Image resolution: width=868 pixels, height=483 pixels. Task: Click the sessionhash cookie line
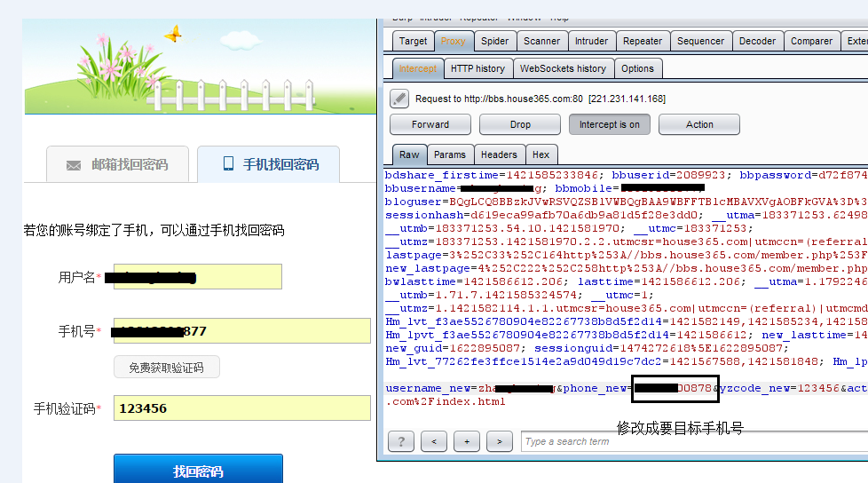tap(626, 215)
